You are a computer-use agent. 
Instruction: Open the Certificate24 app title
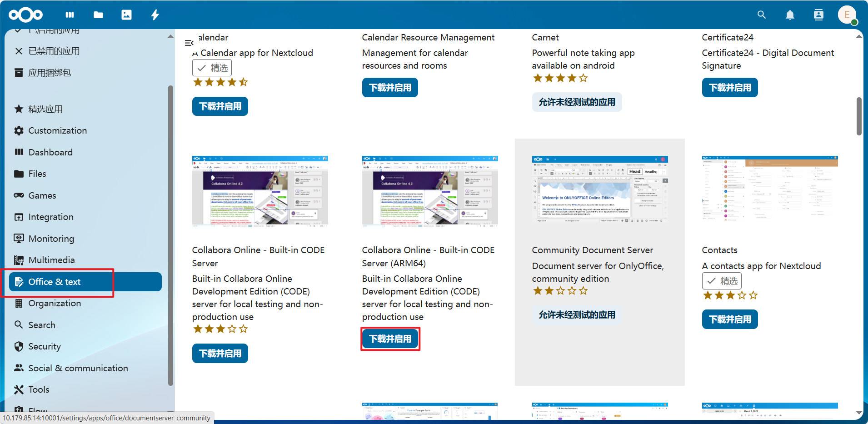pyautogui.click(x=728, y=37)
